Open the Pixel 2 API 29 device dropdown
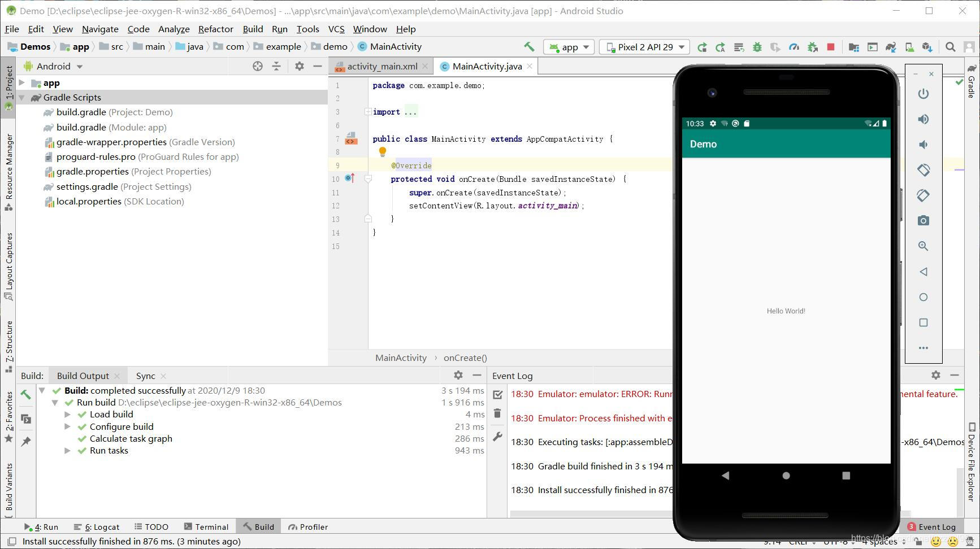The image size is (980, 549). [x=645, y=47]
